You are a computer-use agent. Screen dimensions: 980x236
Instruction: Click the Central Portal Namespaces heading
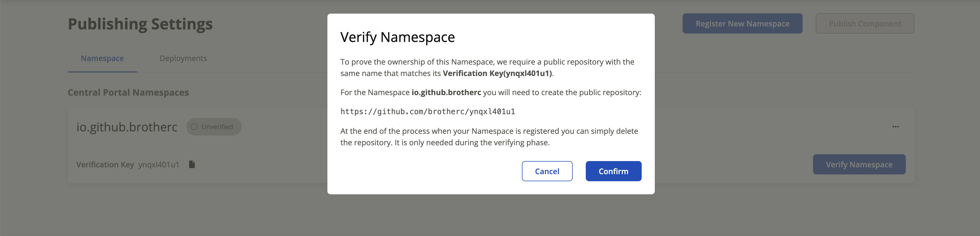click(128, 92)
